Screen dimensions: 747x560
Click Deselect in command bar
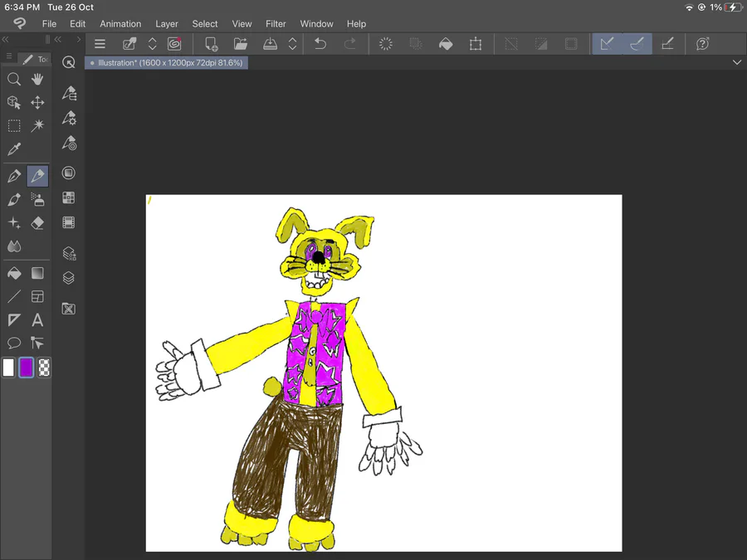pyautogui.click(x=511, y=44)
